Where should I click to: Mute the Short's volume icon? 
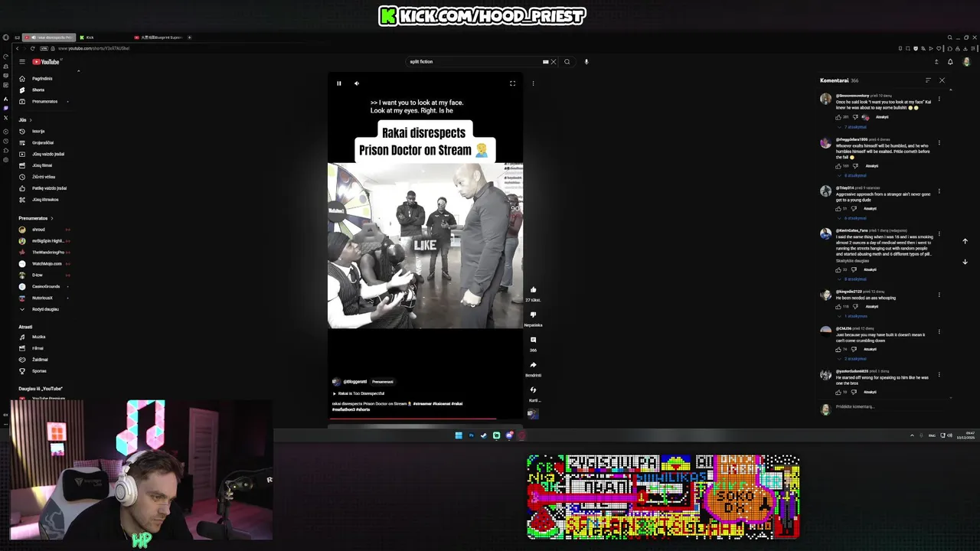click(x=357, y=83)
